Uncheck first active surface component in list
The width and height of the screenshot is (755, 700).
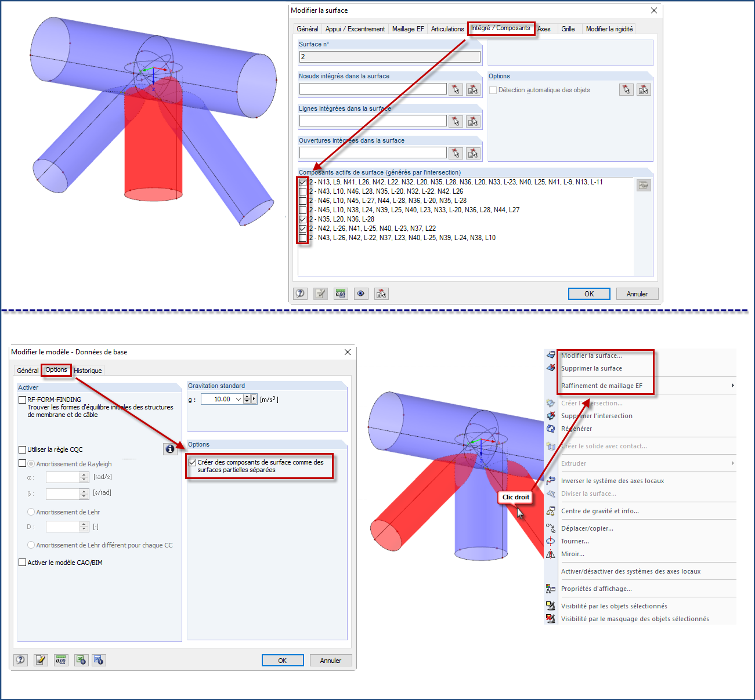(303, 182)
